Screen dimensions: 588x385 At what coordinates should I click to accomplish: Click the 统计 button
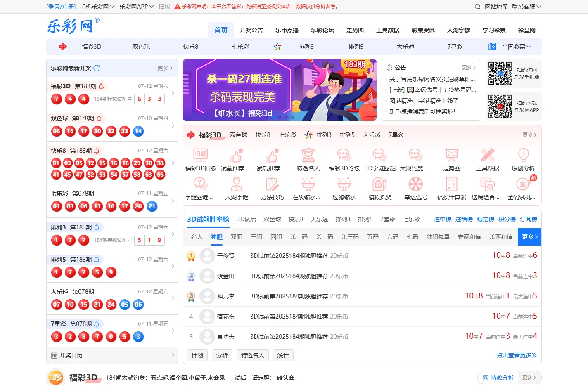pyautogui.click(x=283, y=355)
